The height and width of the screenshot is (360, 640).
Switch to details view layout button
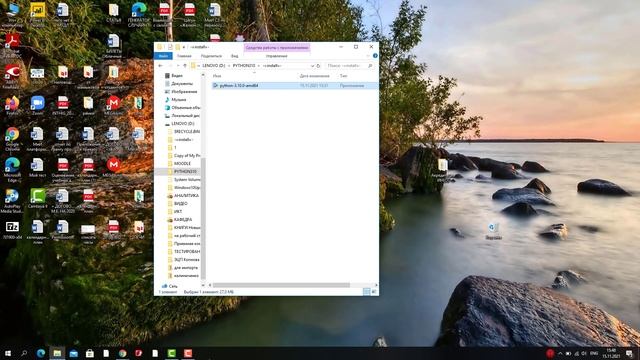click(366, 291)
